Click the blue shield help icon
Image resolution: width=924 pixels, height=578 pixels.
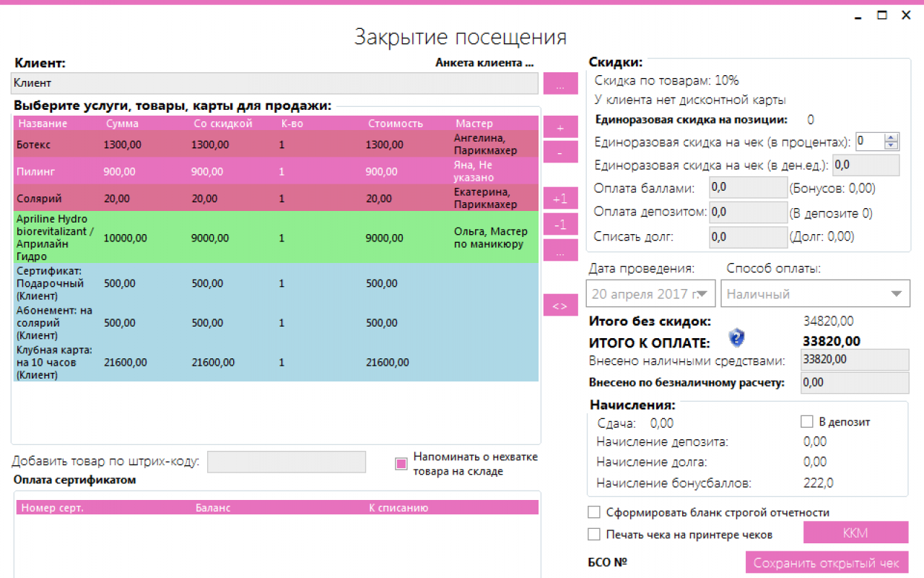(736, 337)
